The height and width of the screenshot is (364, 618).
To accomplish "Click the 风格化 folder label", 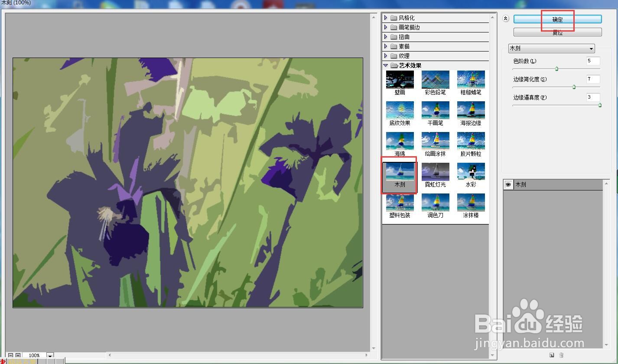I will point(407,18).
